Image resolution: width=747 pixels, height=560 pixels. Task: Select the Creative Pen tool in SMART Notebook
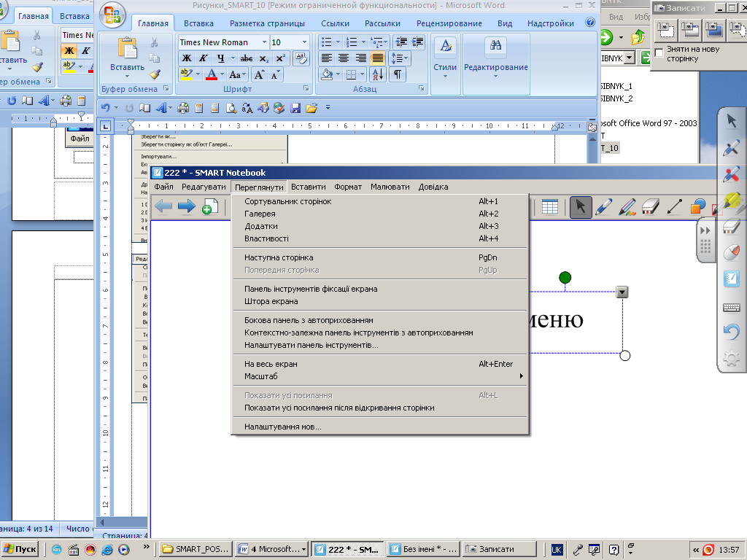(627, 208)
